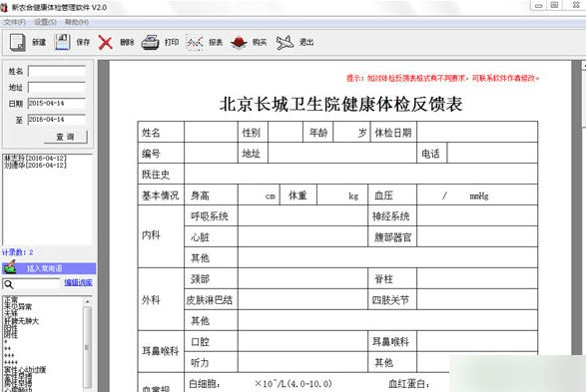Click the 身高 value cell with cm
Viewport: 586px width, 392px height.
(259, 195)
